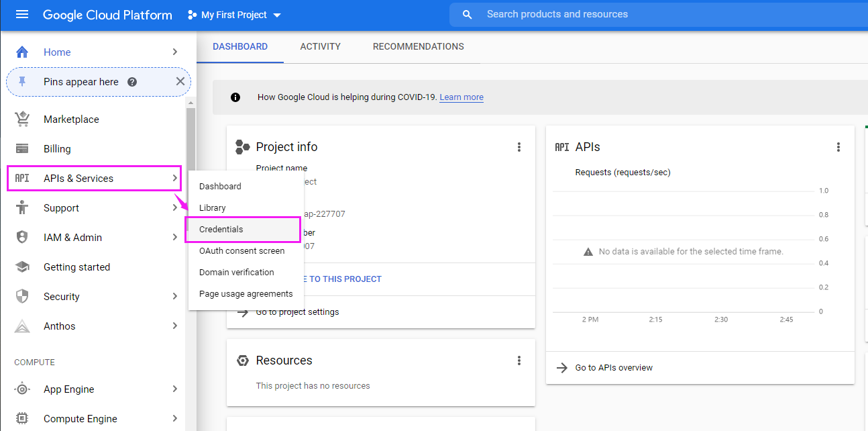Viewport: 868px width, 431px height.
Task: Click the This project has no resources text
Action: pos(313,386)
